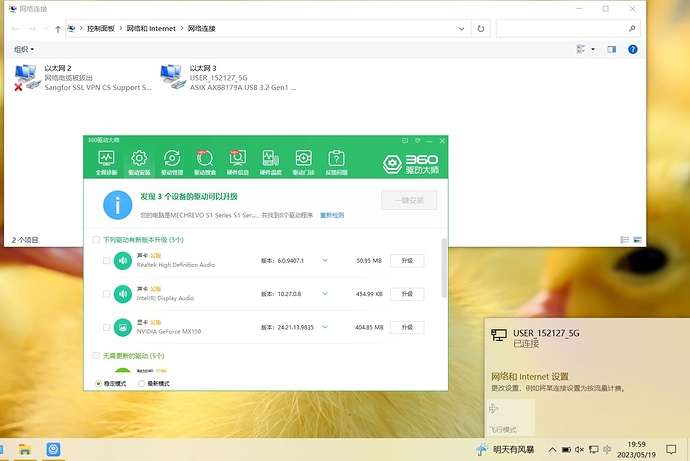Click the 一键安装 button

click(409, 200)
